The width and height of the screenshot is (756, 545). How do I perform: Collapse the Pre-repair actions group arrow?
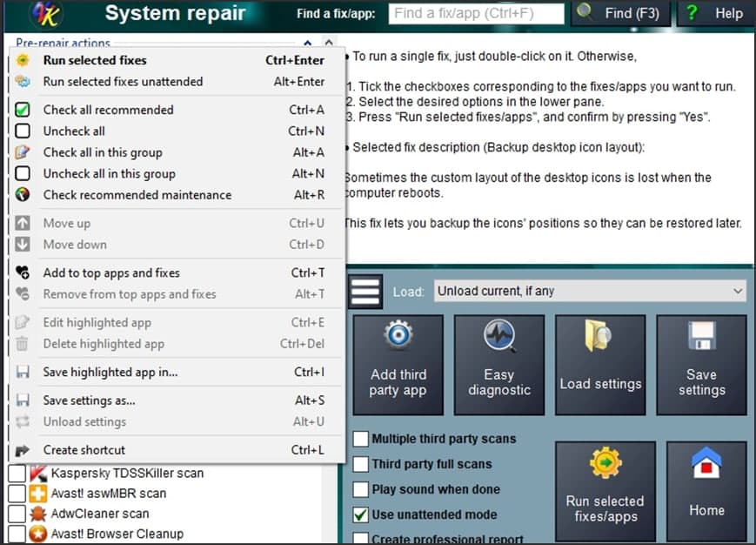point(308,43)
